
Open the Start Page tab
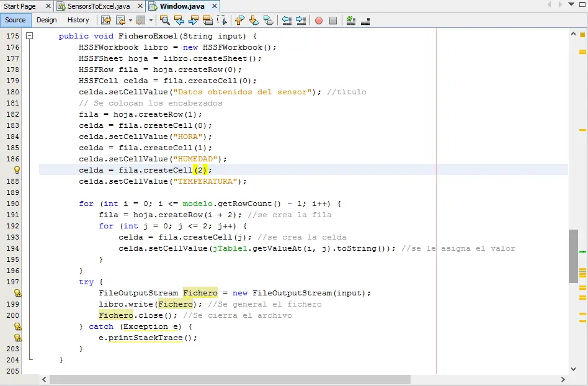coord(19,5)
